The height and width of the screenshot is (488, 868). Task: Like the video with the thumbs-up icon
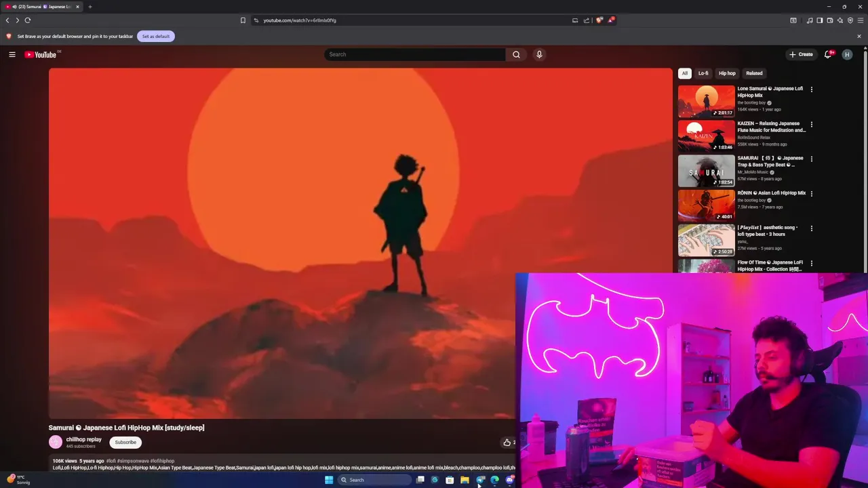point(507,442)
